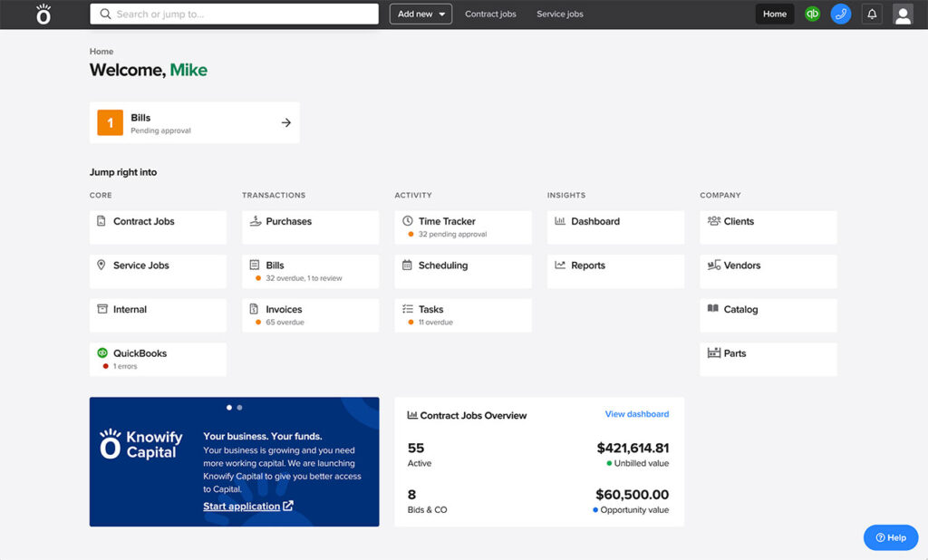Image resolution: width=928 pixels, height=560 pixels.
Task: Click the Start application link
Action: point(241,507)
